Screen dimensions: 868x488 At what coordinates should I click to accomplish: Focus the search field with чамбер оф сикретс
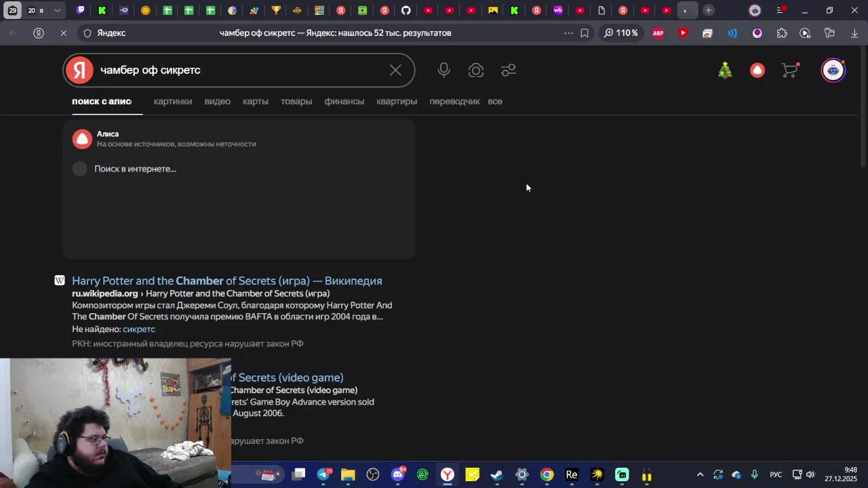click(239, 70)
